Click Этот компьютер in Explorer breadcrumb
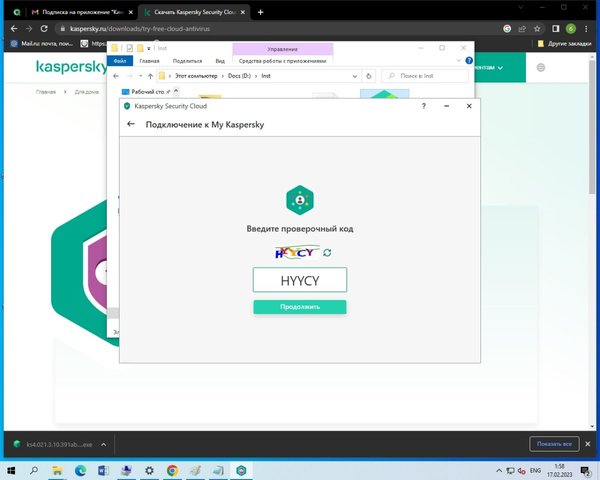 [x=196, y=76]
